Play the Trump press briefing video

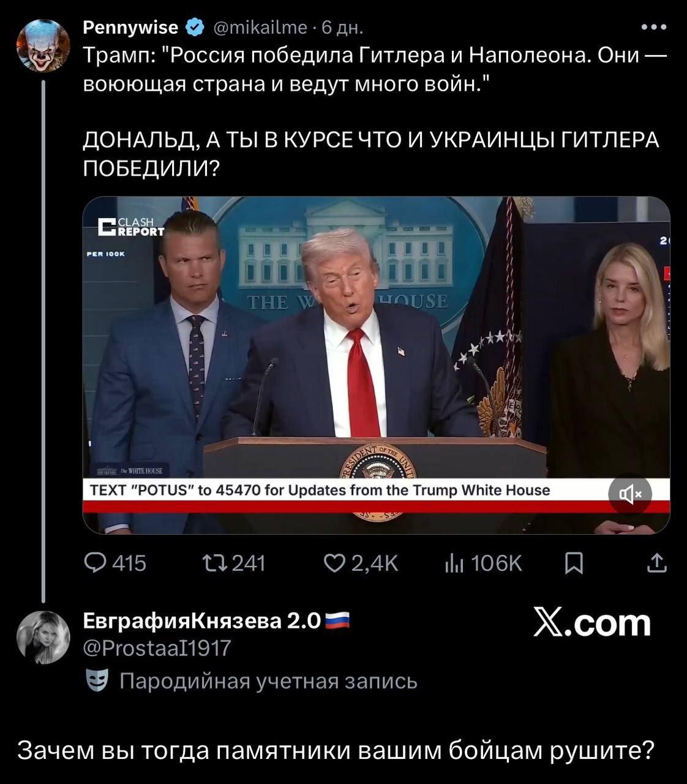[x=376, y=365]
